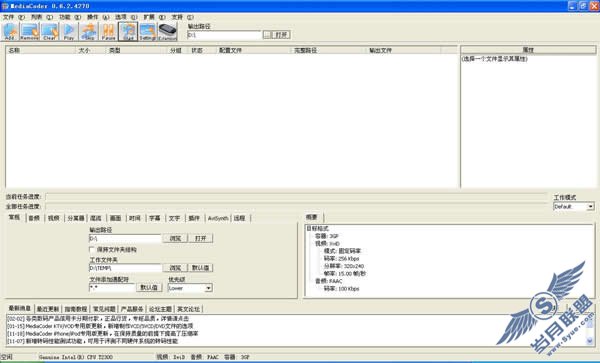Screen dimensions: 600x363
Task: Open Settings from the toolbar
Action: pyautogui.click(x=148, y=31)
